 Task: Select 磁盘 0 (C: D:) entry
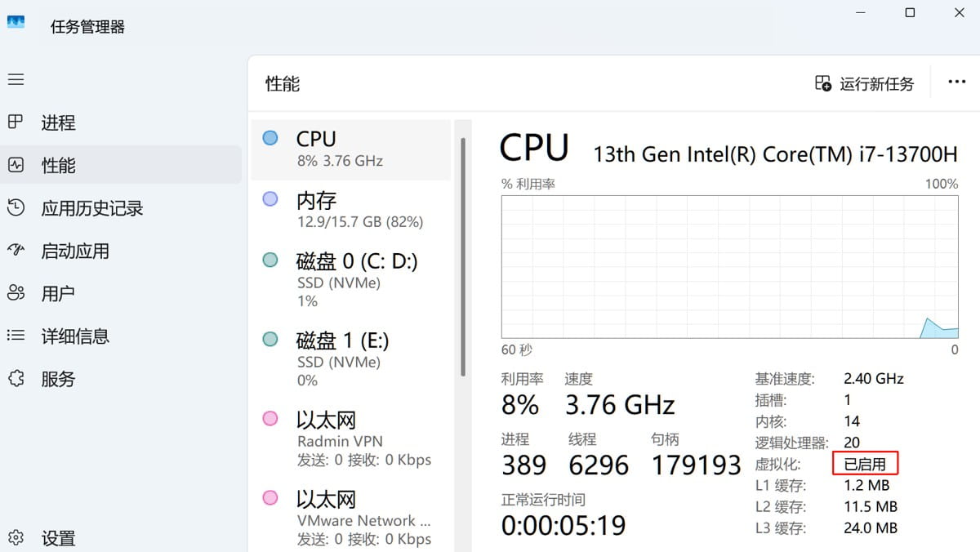click(351, 280)
